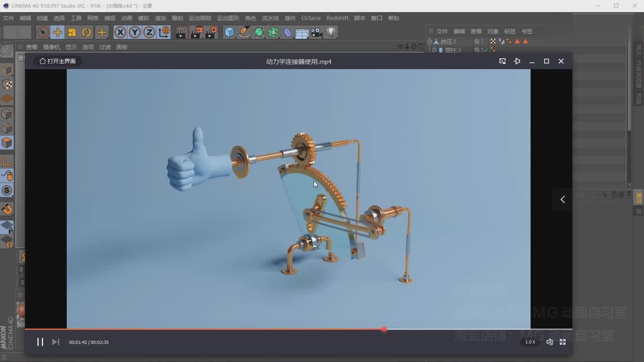Open the Octane menu
The image size is (644, 362).
click(x=311, y=18)
